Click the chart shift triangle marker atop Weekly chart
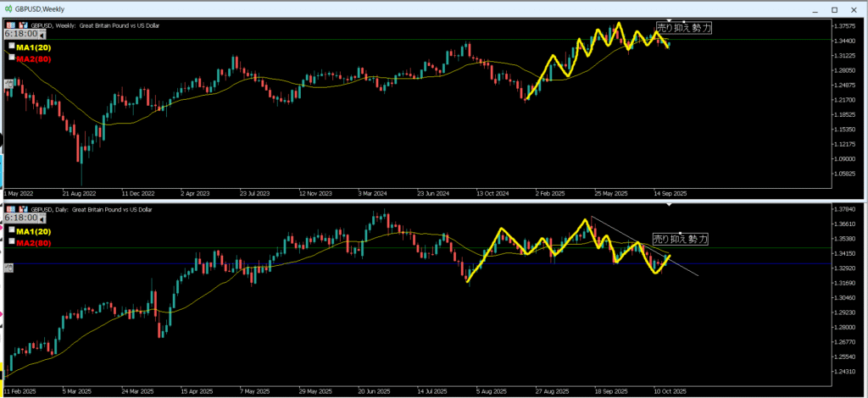 (x=670, y=19)
